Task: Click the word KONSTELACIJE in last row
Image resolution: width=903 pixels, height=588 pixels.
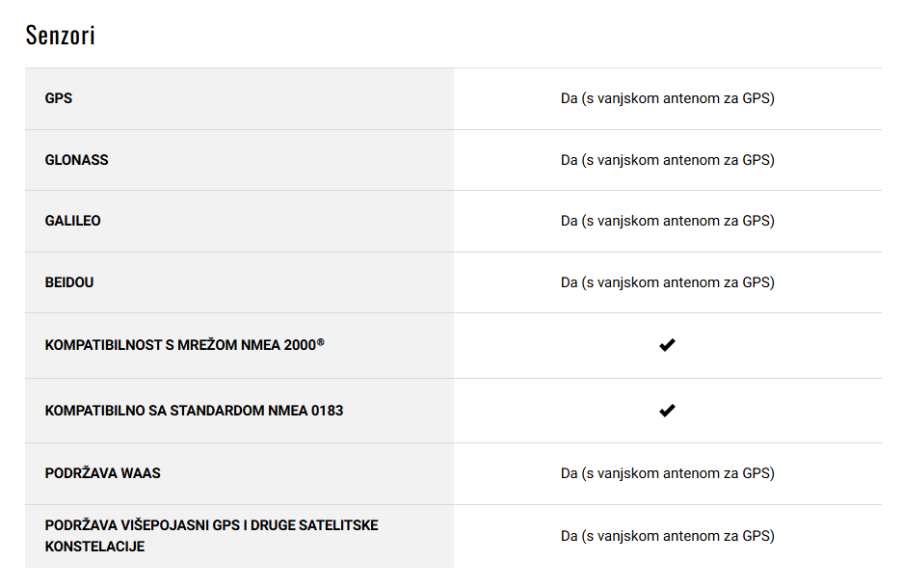Action: click(94, 547)
